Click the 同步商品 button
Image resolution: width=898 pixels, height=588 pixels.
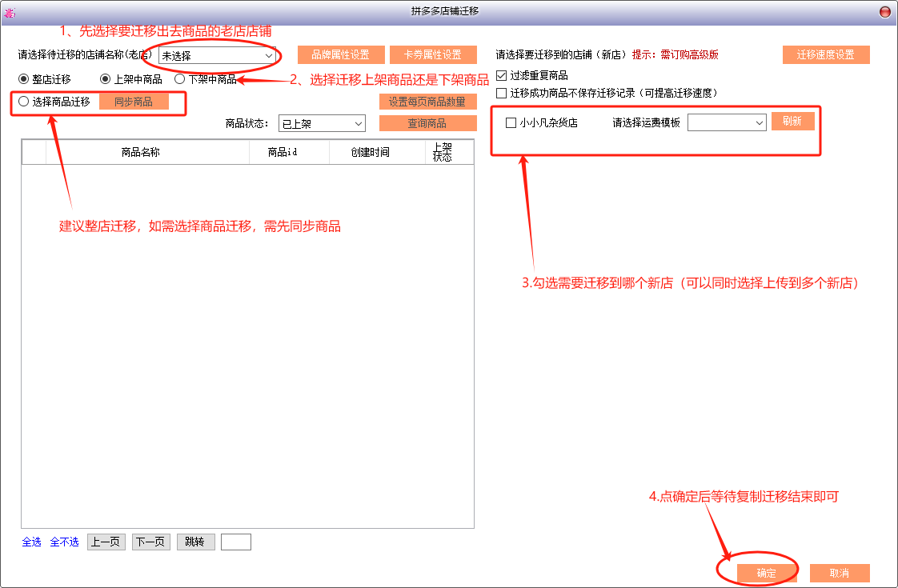[x=134, y=102]
